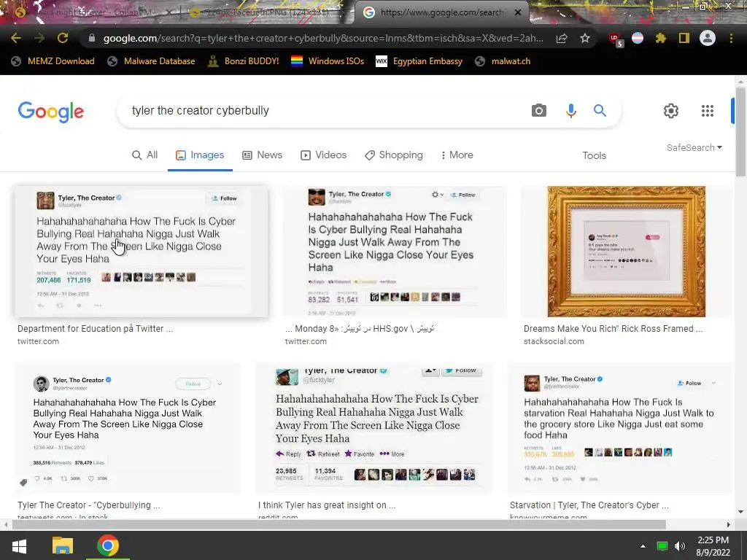
Task: Bookmark this page with the star icon
Action: [585, 38]
